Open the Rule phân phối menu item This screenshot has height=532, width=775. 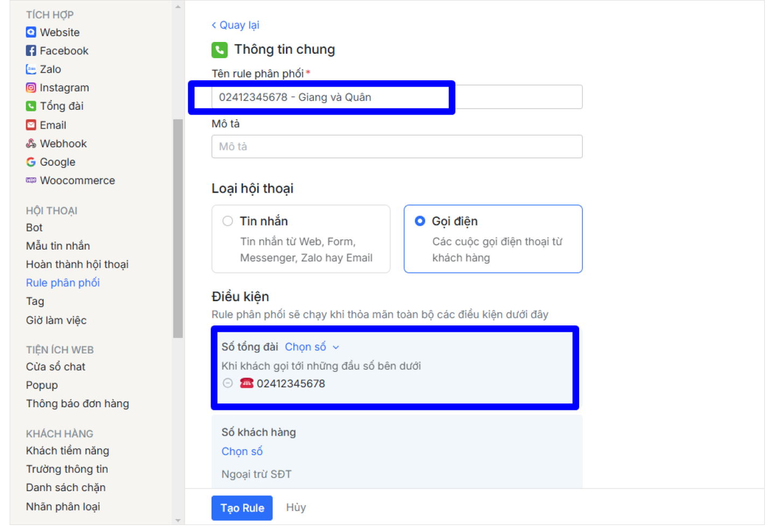pyautogui.click(x=63, y=283)
